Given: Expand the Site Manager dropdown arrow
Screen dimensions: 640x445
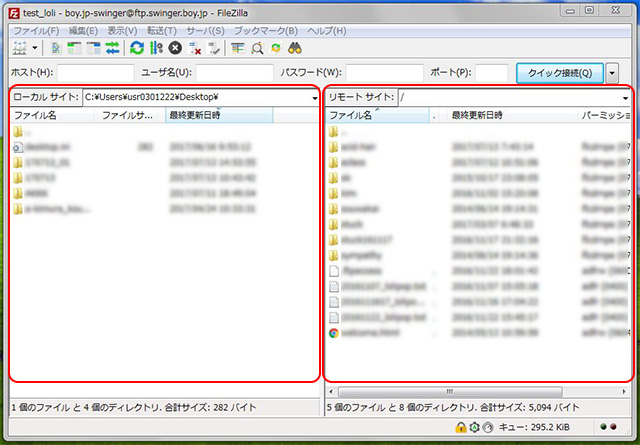Looking at the screenshot, I should (35, 48).
